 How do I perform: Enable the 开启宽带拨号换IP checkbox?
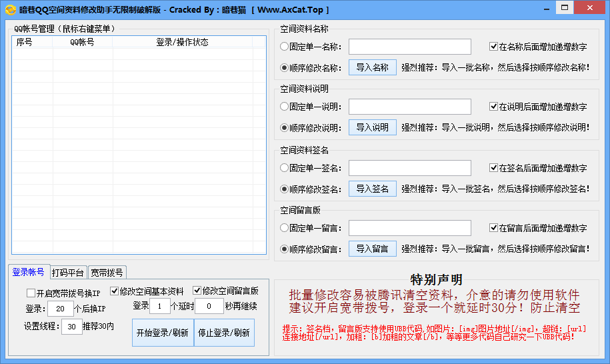pyautogui.click(x=31, y=293)
